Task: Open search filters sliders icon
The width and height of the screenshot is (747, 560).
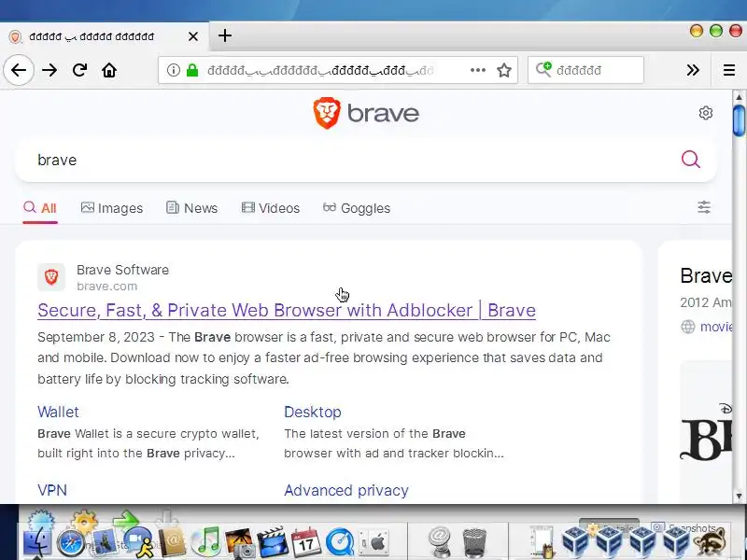Action: tap(704, 207)
